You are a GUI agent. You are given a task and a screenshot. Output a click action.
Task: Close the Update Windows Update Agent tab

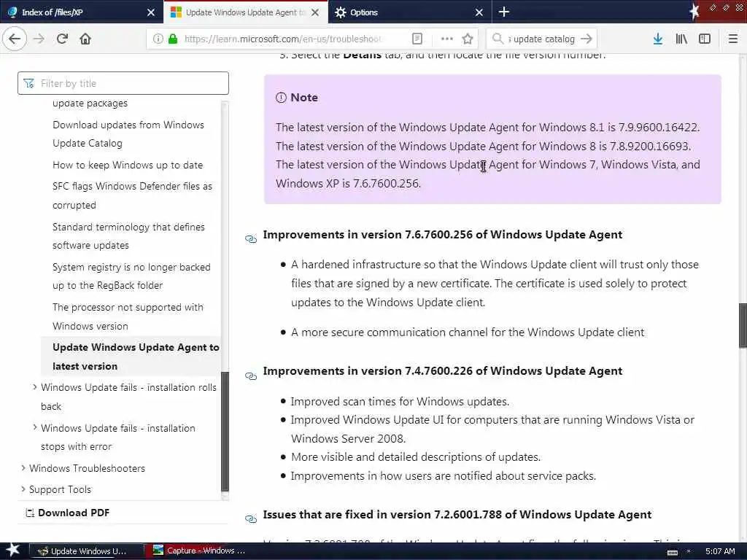[x=315, y=12]
